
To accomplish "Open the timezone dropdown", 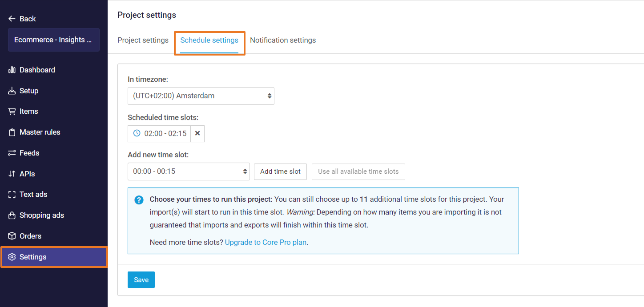I will pos(201,96).
